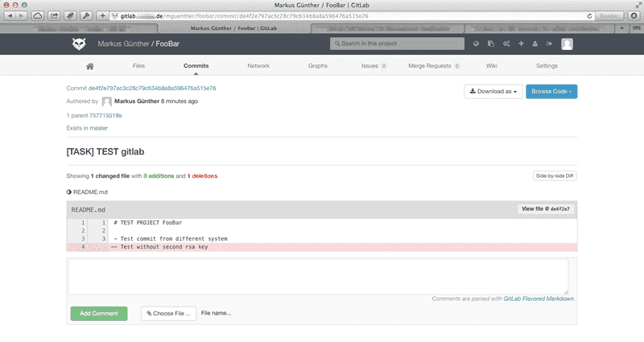Click README.md diff file header name

[89, 210]
